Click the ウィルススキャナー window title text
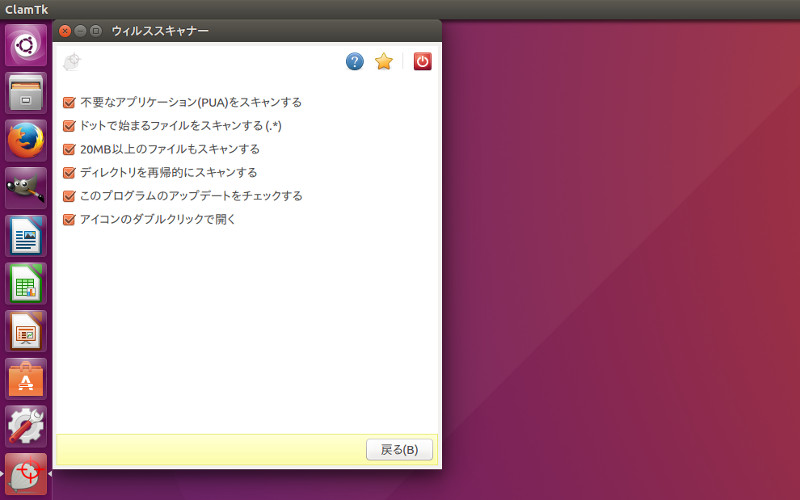Viewport: 800px width, 500px height. pos(160,31)
